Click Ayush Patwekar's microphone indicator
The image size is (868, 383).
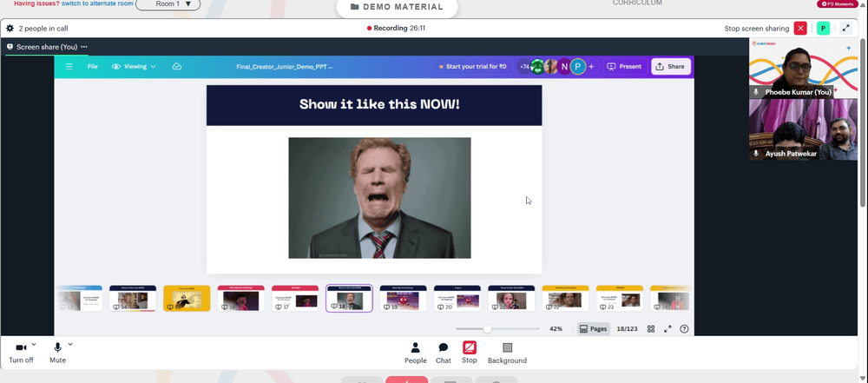coord(756,154)
